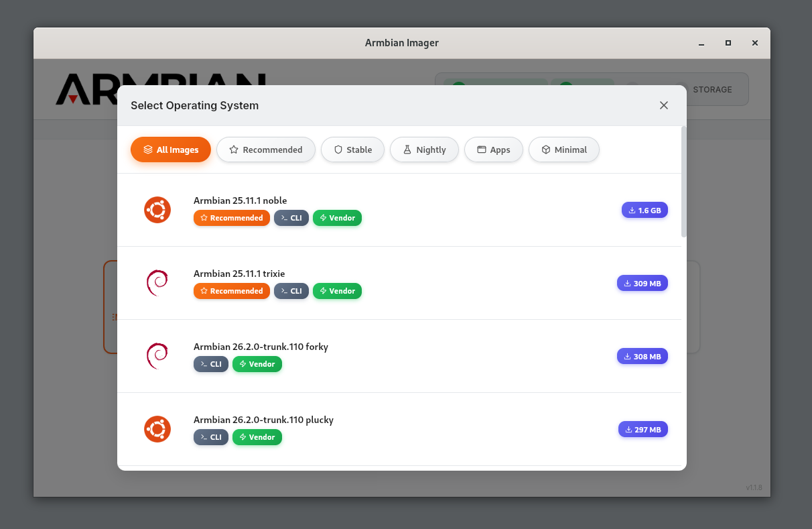Click the 309 MB download badge
The height and width of the screenshot is (529, 812).
click(642, 283)
